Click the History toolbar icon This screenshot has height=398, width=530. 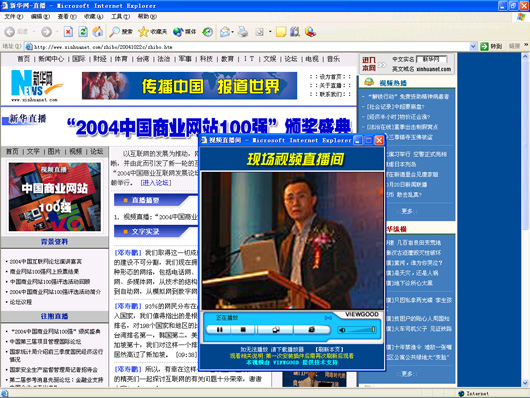208,32
